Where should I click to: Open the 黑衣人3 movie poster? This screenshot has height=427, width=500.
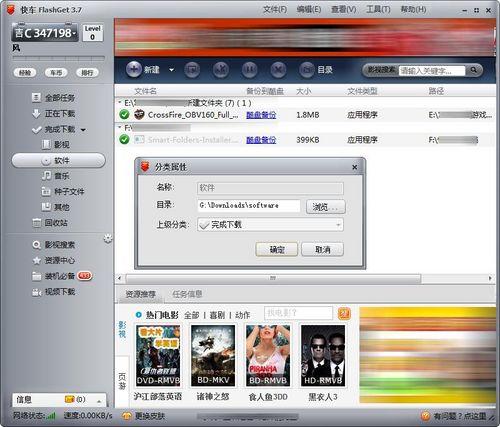click(x=323, y=356)
